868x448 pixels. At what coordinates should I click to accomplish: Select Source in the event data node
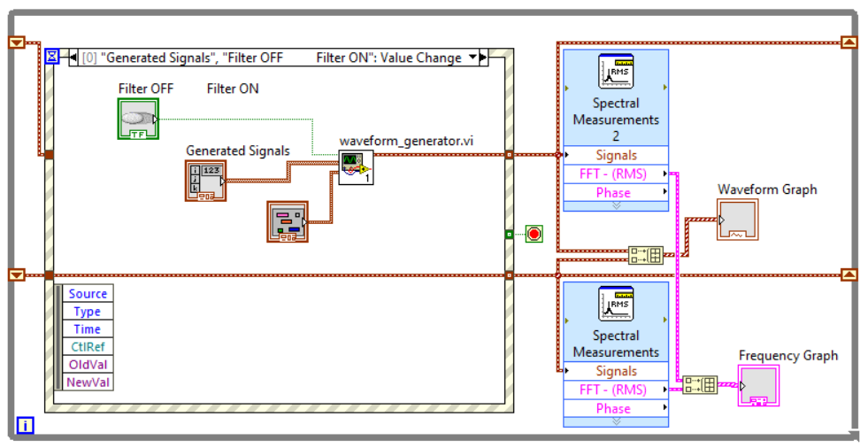click(88, 294)
